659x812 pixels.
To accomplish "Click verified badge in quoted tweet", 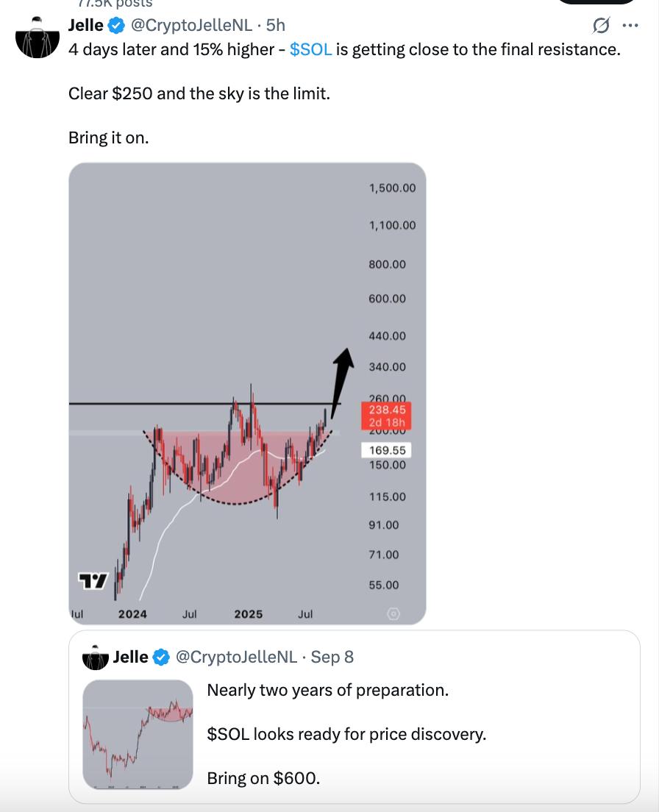I will [162, 657].
